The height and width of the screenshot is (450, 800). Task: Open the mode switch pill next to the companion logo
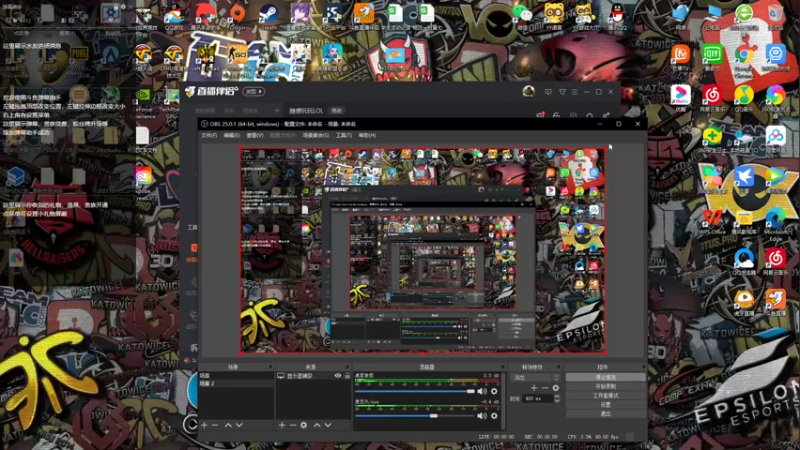[254, 92]
